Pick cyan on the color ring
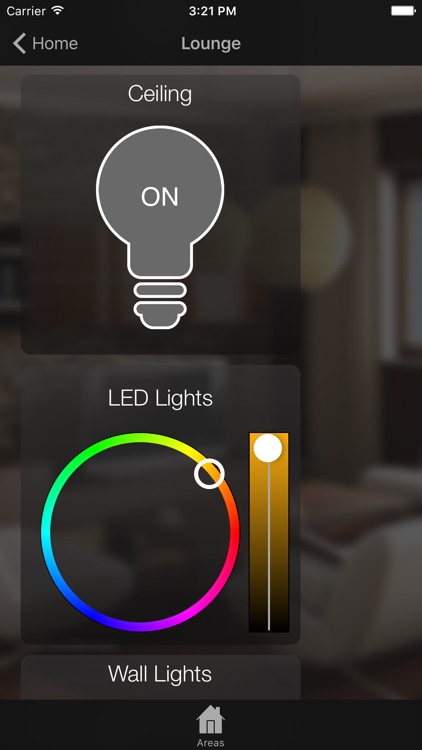The height and width of the screenshot is (750, 422). coord(46,532)
